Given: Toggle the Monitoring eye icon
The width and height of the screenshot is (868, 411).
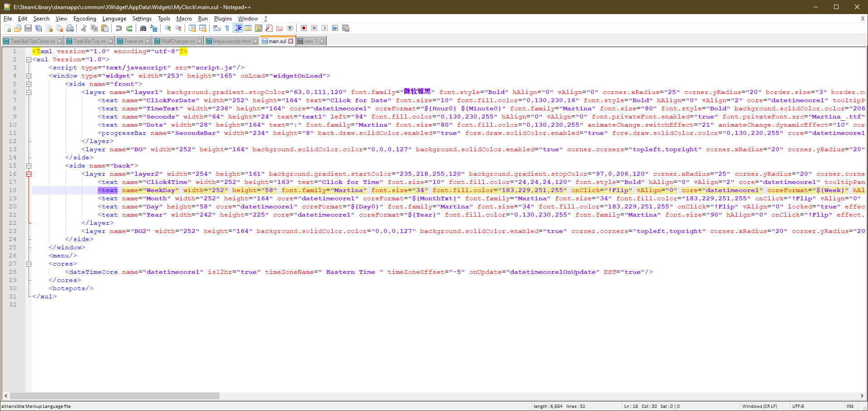Looking at the screenshot, I should tap(290, 28).
